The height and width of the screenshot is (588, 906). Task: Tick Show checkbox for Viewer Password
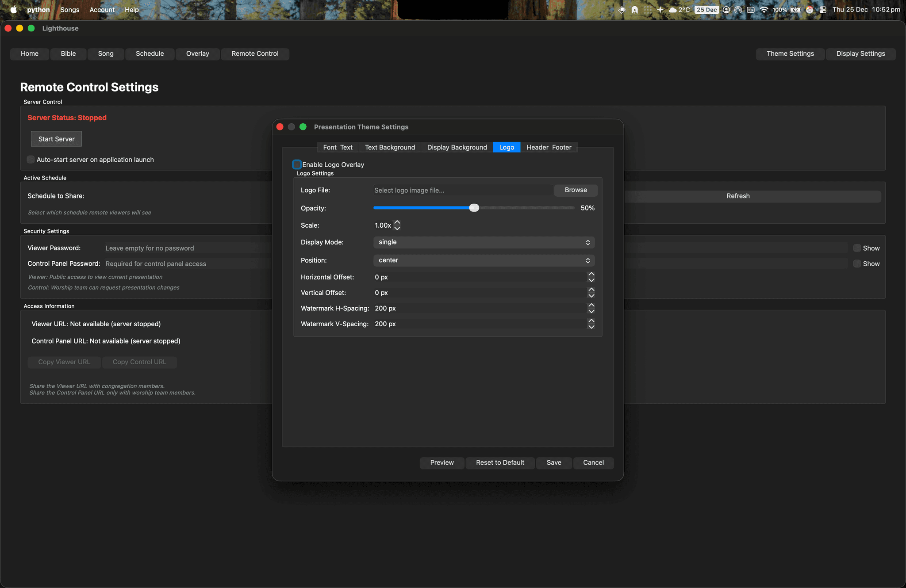857,248
